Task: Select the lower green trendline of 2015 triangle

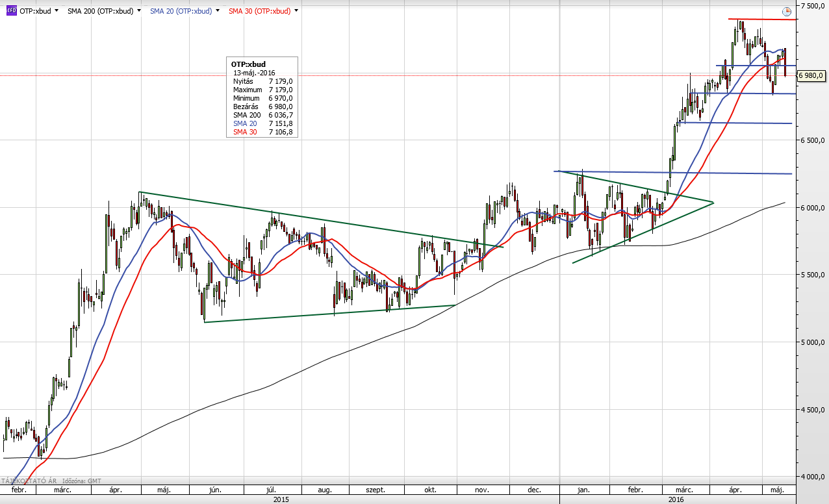Action: coord(329,314)
